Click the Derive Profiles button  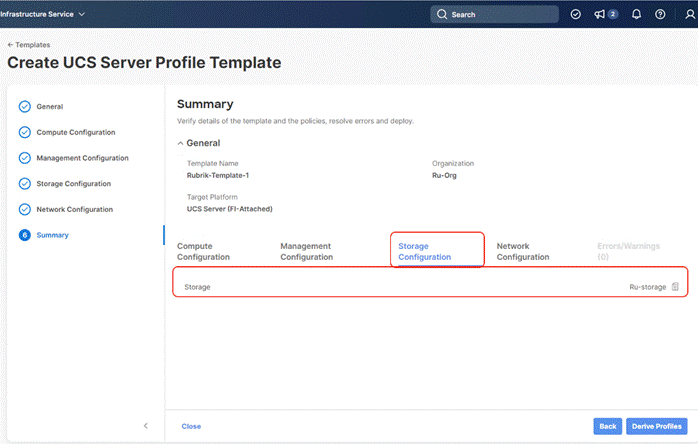(x=657, y=426)
